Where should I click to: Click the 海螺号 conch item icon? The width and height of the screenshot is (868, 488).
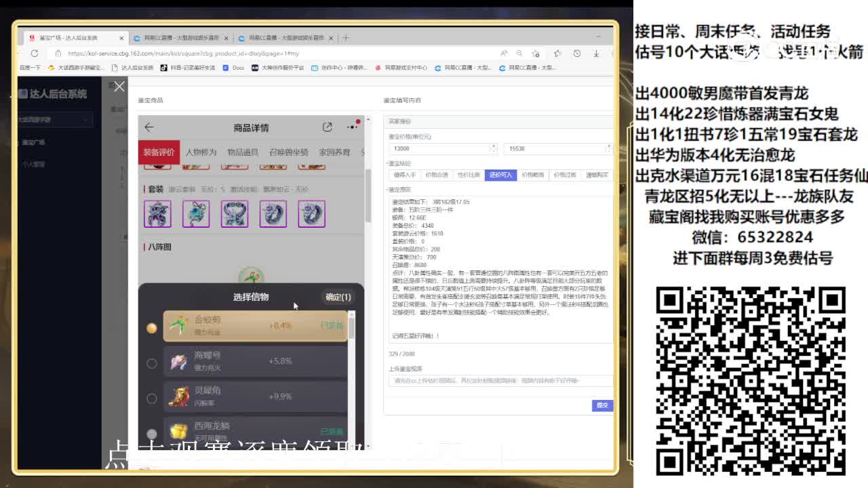[x=179, y=361]
